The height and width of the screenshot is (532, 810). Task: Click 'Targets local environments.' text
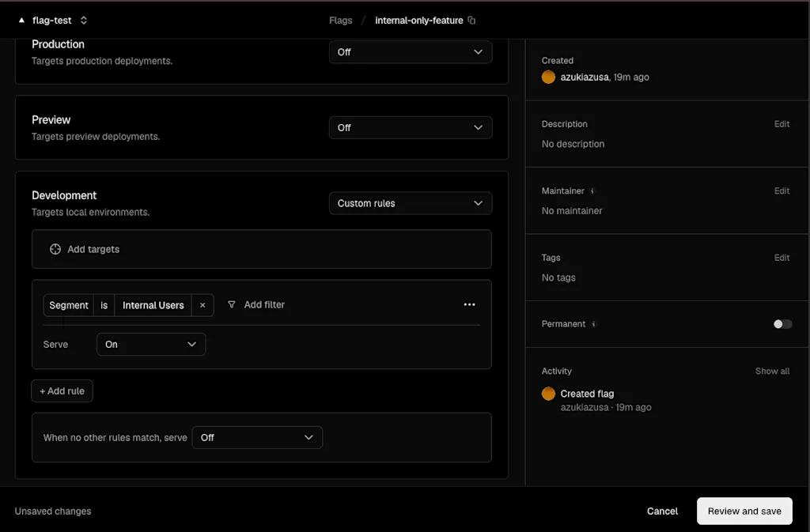[x=90, y=212]
